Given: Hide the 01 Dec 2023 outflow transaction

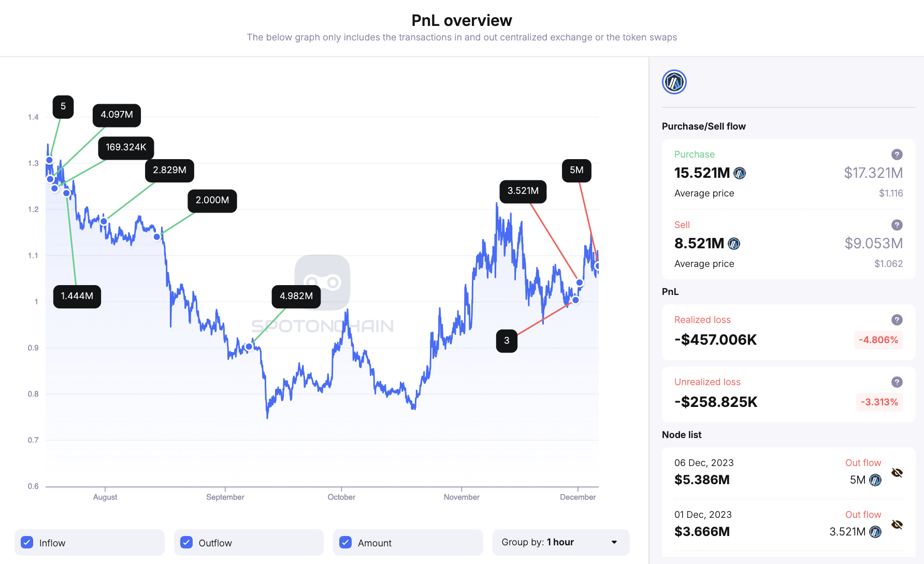Looking at the screenshot, I should 897,525.
